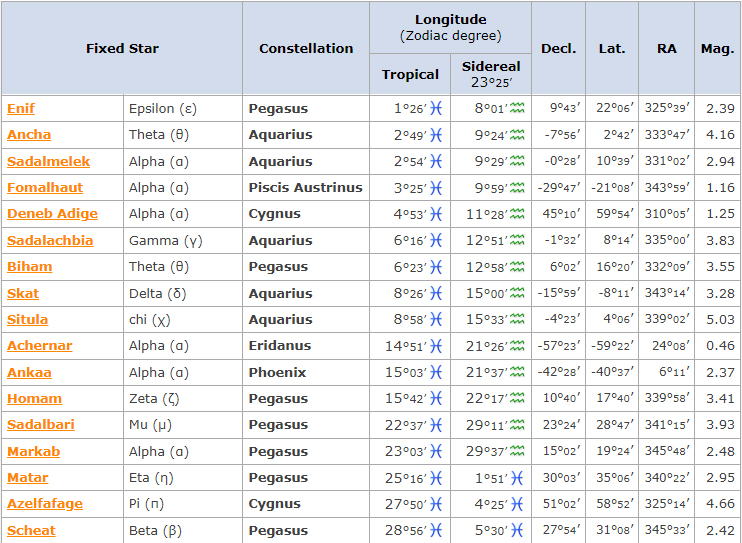Click the Pisces glyph beside Matar's sidereal 1°51′
Screen dimensions: 742x543
(517, 478)
